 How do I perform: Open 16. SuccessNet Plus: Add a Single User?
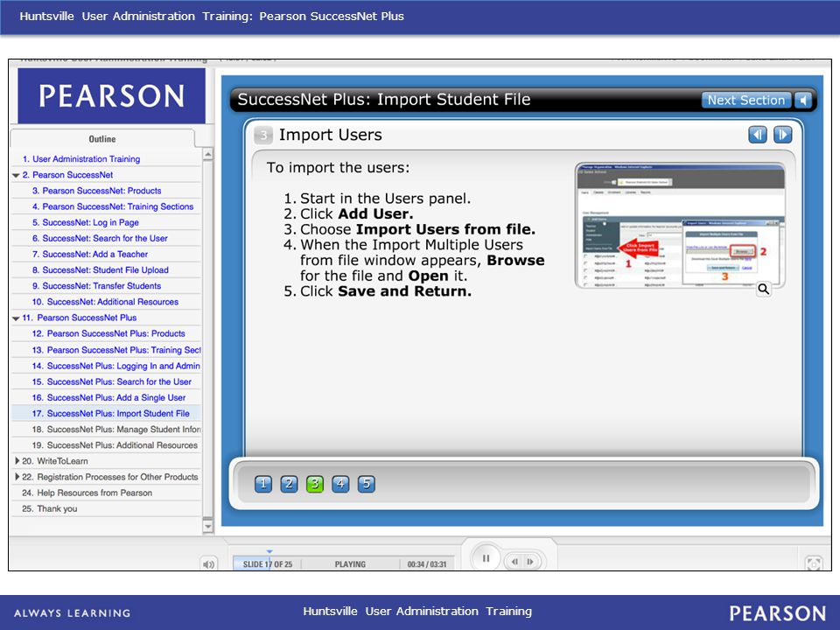[x=108, y=397]
